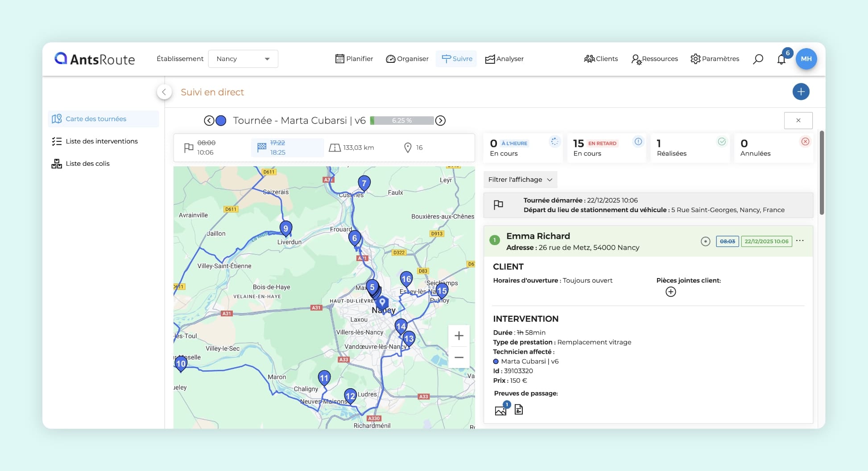Click the blue plus add button

(801, 92)
